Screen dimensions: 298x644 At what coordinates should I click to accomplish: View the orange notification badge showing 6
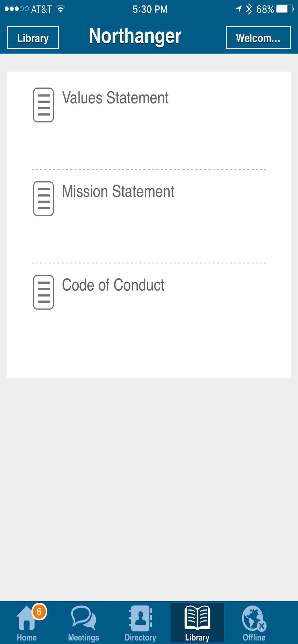(x=39, y=611)
